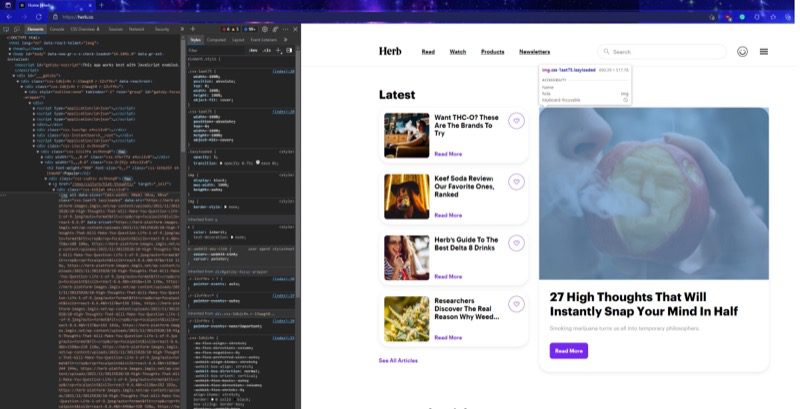
Task: Click the Herb site Search field
Action: point(662,52)
